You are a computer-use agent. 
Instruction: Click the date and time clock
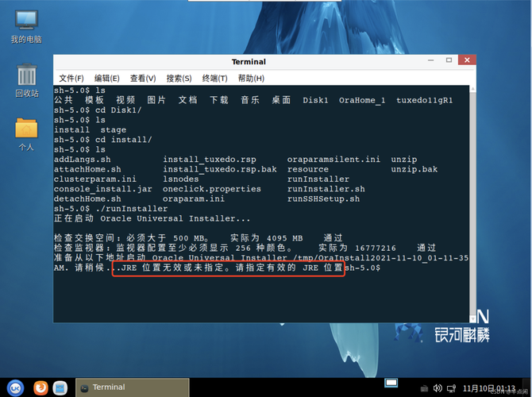click(x=483, y=387)
